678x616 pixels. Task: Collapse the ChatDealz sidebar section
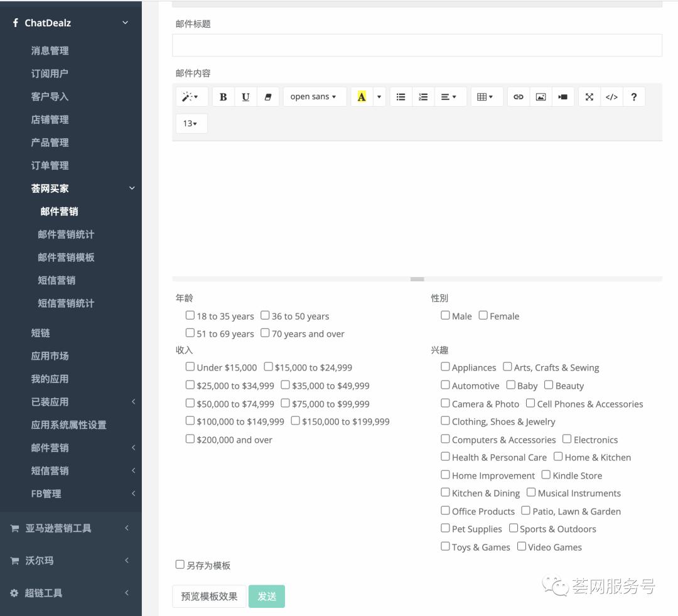pyautogui.click(x=126, y=23)
